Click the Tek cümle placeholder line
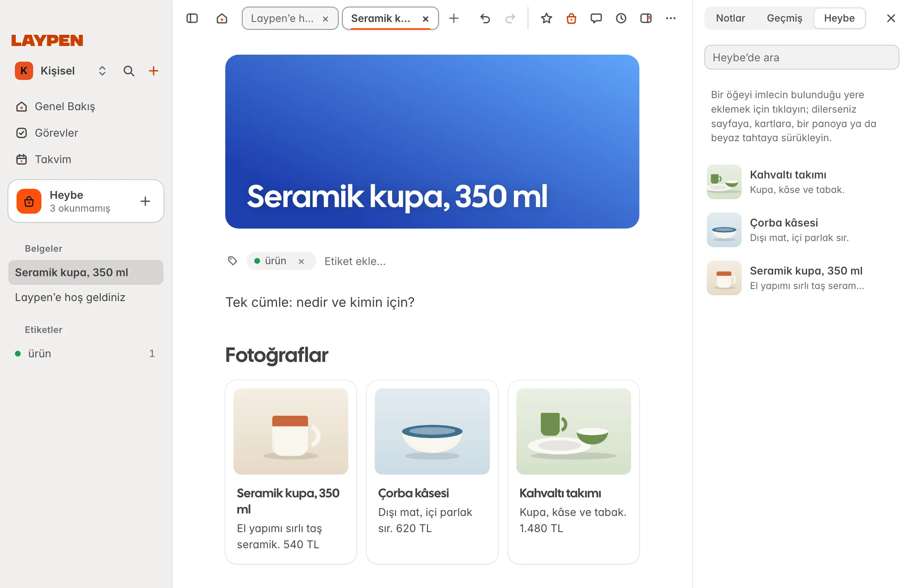The width and height of the screenshot is (911, 588). [320, 302]
